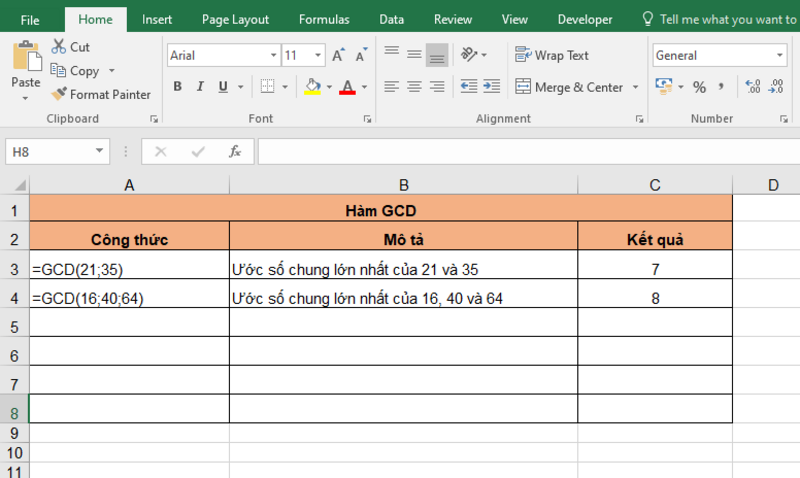The image size is (800, 478).
Task: Apply the red font color A
Action: [x=347, y=87]
